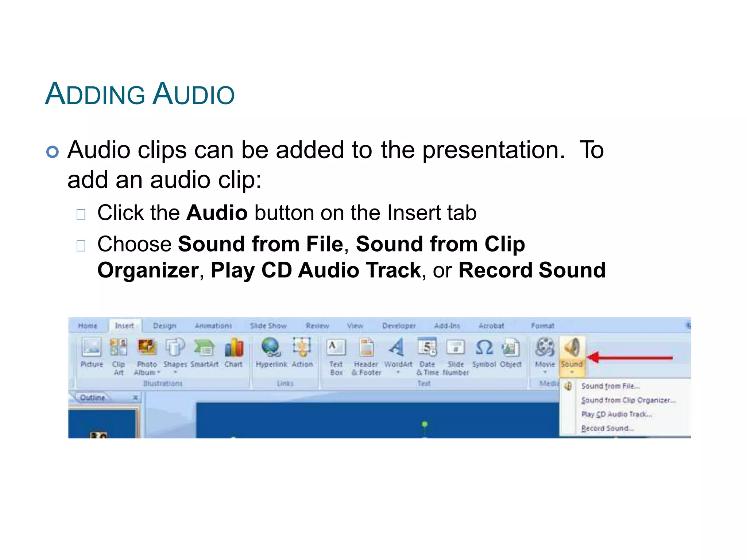747x560 pixels.
Task: Expand the Movie dropdown arrow
Action: (x=545, y=372)
